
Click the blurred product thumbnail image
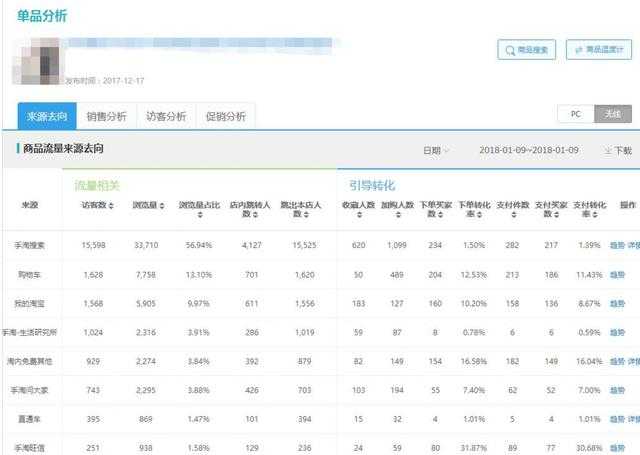point(35,62)
